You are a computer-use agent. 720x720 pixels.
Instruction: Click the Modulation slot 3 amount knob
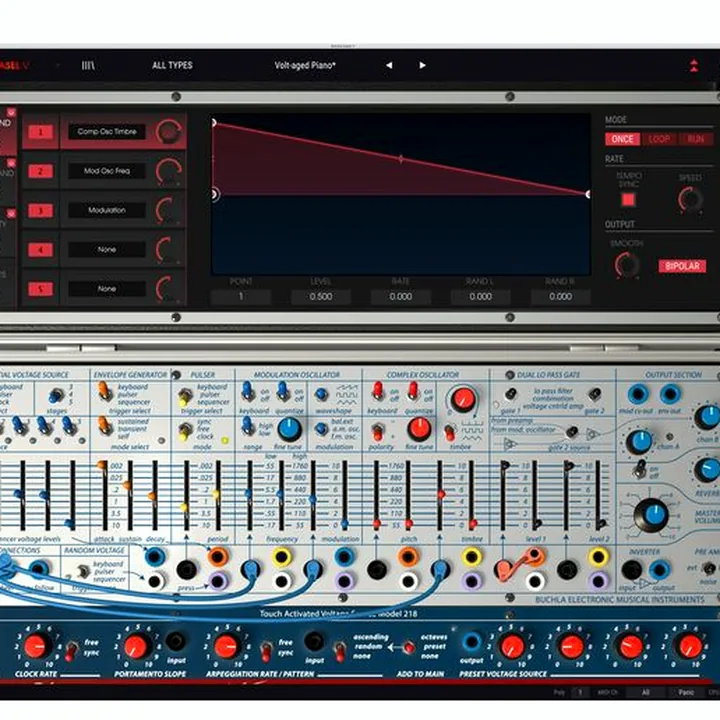(168, 211)
